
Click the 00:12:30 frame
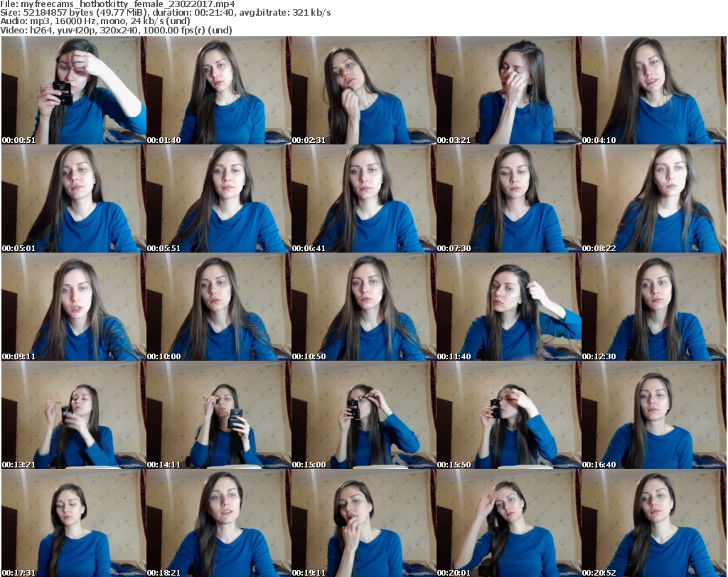click(x=654, y=307)
